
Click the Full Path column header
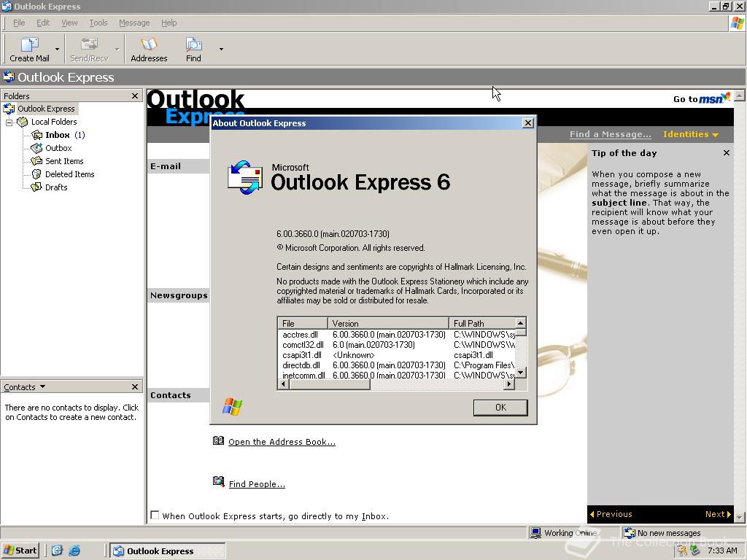[x=482, y=323]
